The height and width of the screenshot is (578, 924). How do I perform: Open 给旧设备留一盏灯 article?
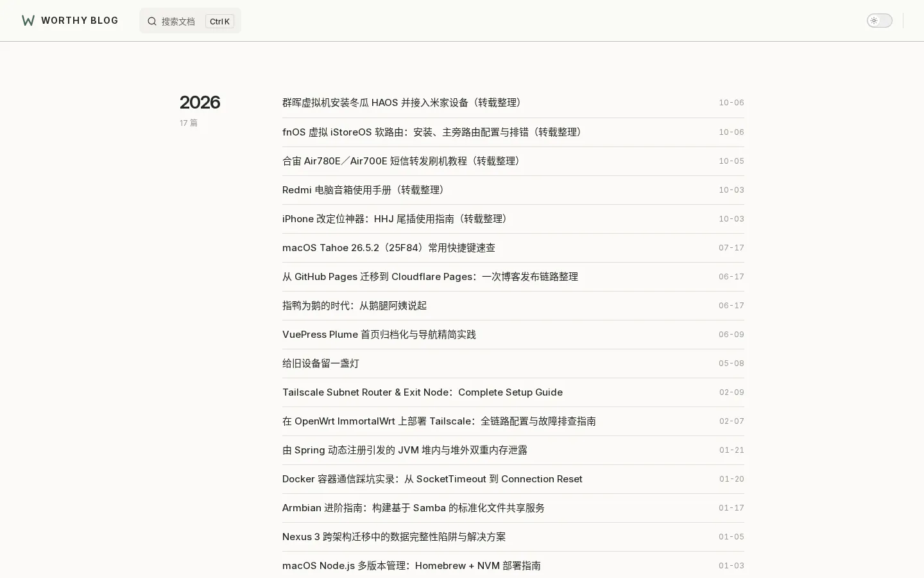[x=321, y=363]
